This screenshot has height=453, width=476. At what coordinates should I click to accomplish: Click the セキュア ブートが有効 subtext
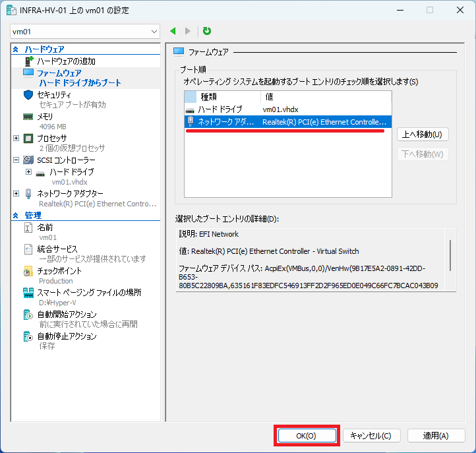[x=73, y=105]
